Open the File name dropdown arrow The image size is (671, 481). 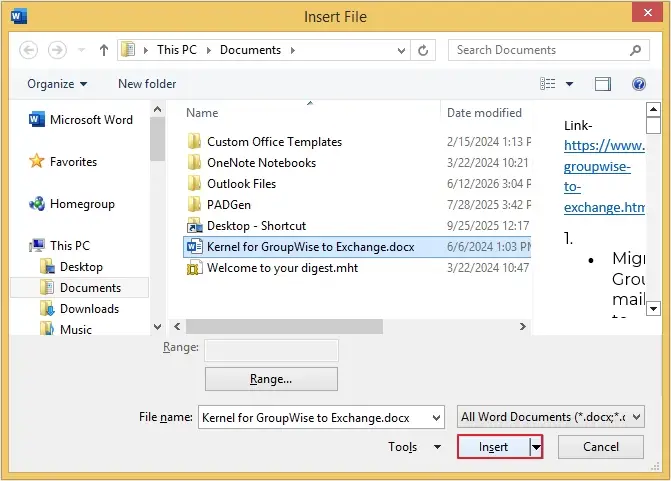pyautogui.click(x=436, y=418)
